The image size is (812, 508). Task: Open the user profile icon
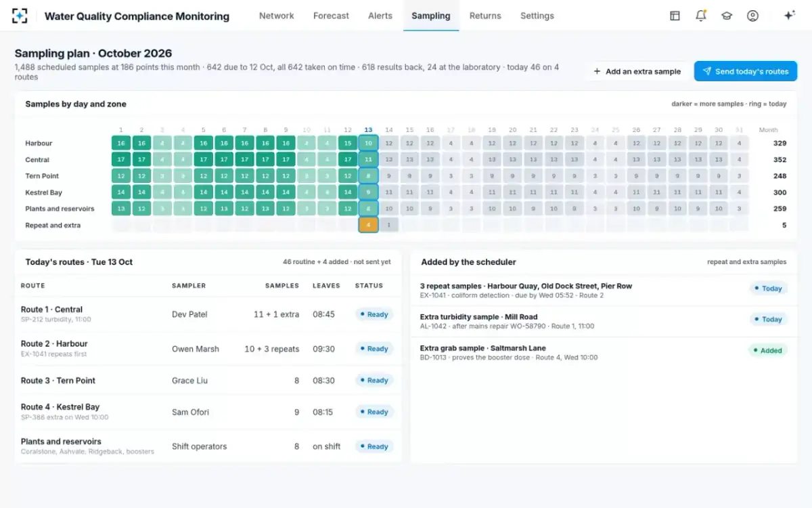(x=752, y=16)
